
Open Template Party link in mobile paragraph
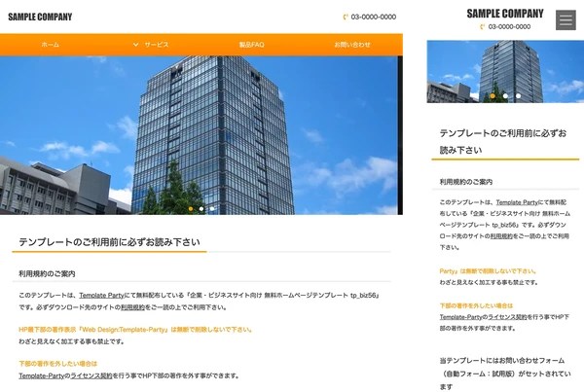pos(517,202)
